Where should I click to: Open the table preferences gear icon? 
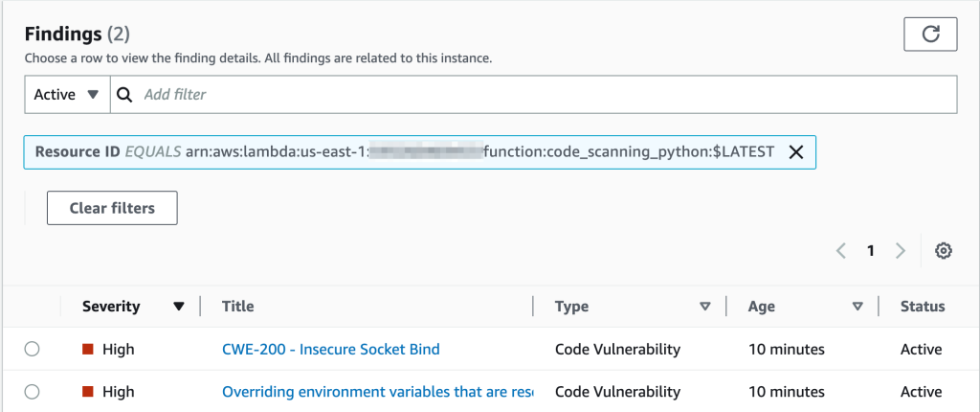[943, 251]
